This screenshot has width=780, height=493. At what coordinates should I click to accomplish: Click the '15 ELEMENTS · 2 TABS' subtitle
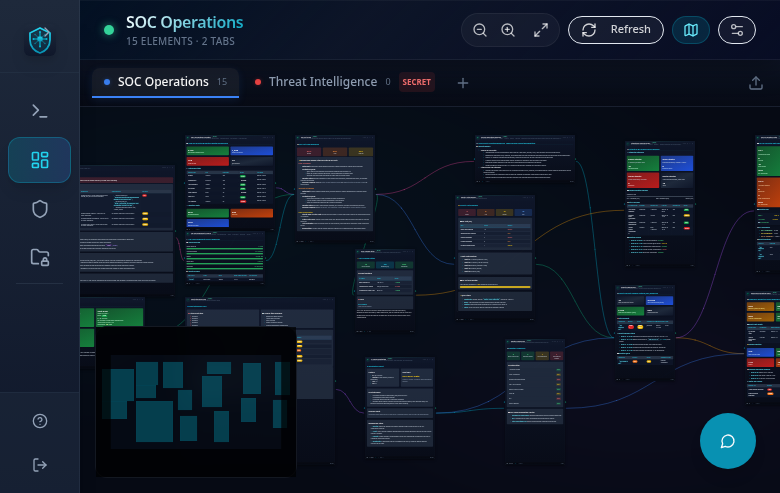(x=180, y=41)
